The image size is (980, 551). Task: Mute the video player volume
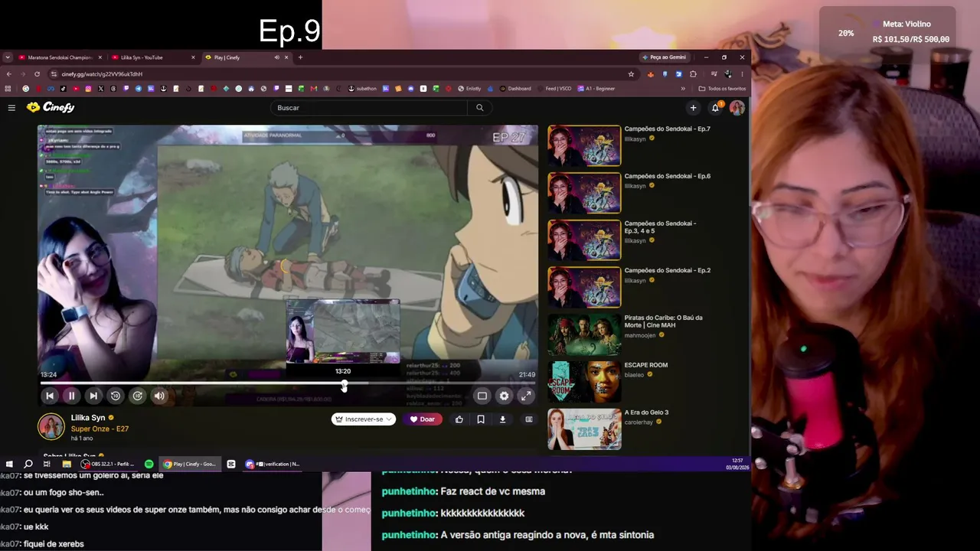(159, 396)
